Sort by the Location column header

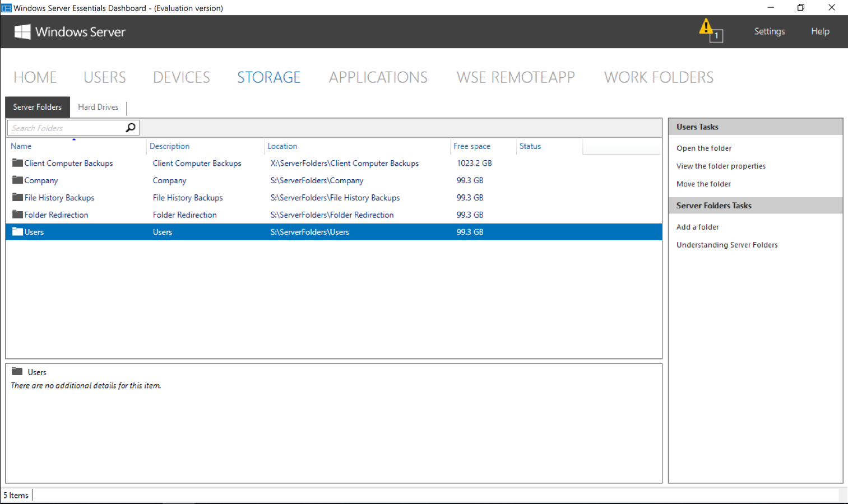coord(357,146)
